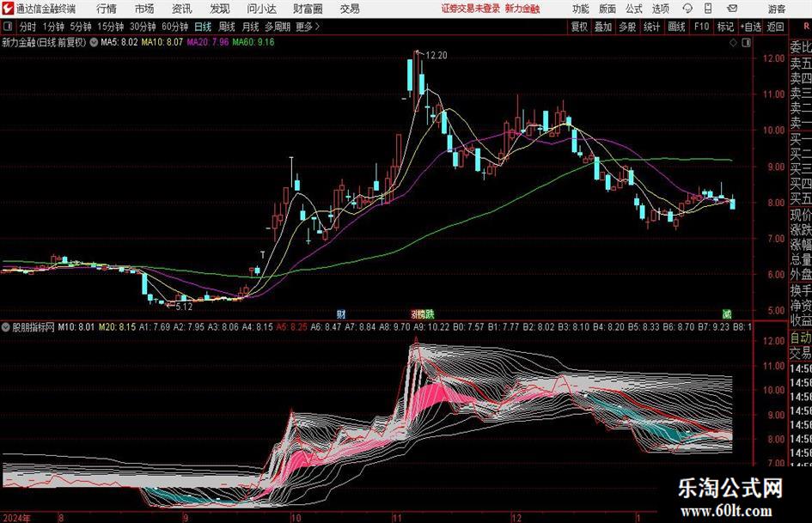The image size is (812, 523).
Task: Click the 画线 drawing button
Action: 676,27
